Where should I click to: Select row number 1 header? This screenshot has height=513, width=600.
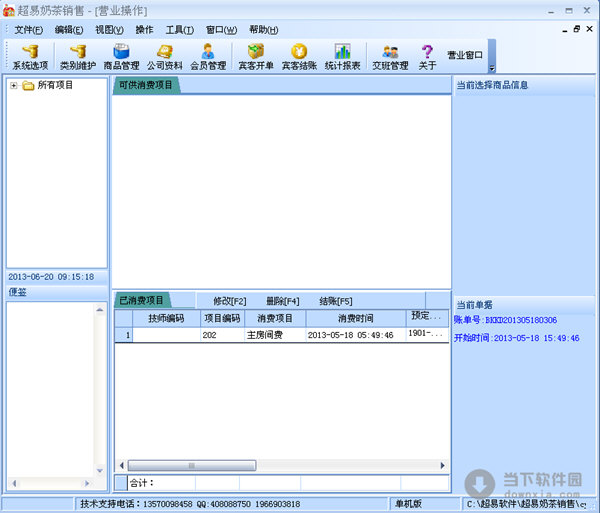pos(124,335)
